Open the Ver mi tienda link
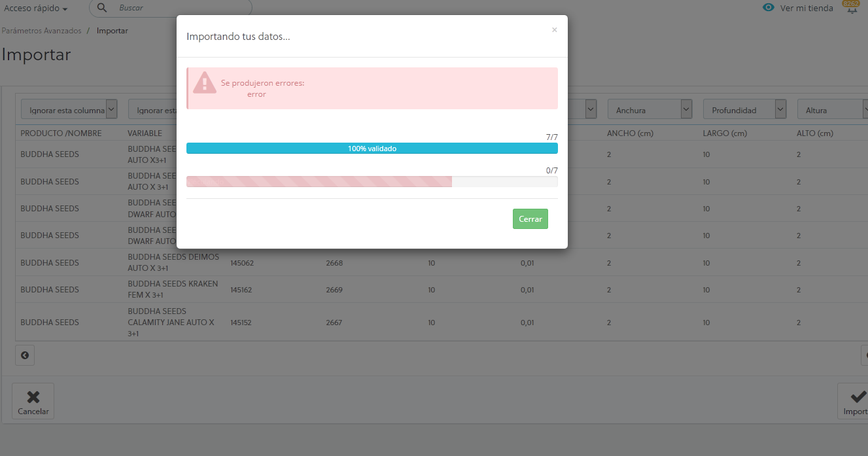Image resolution: width=868 pixels, height=456 pixels. (x=807, y=9)
